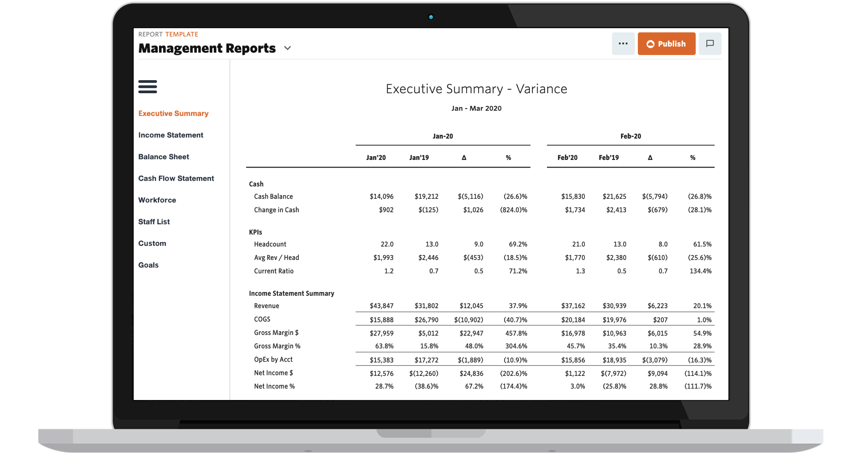Click the Headcount row label
This screenshot has height=454, width=868.
pyautogui.click(x=270, y=244)
